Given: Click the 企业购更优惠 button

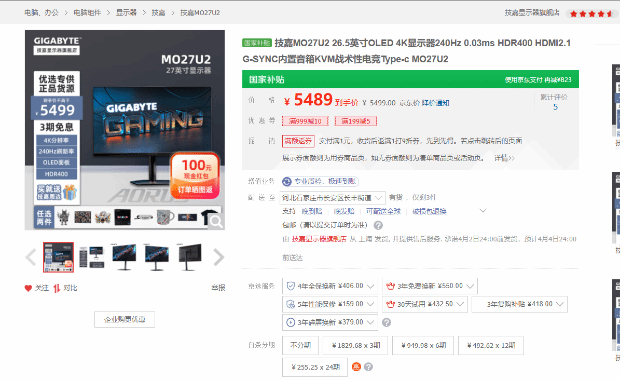Looking at the screenshot, I should point(124,320).
